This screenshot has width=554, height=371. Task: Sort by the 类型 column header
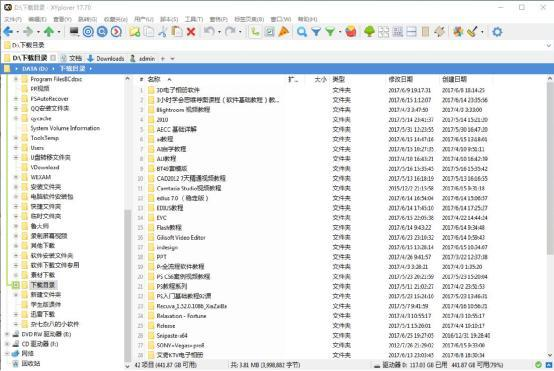tap(339, 79)
